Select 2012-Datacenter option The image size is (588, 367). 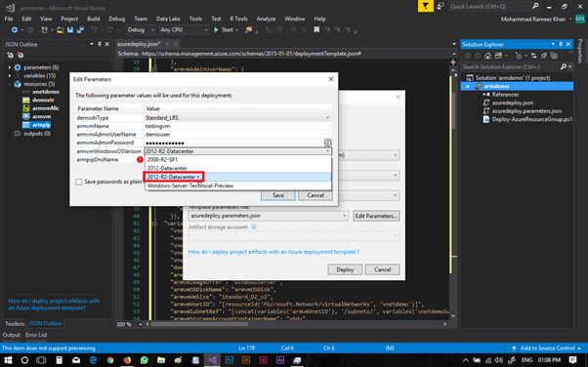point(237,168)
